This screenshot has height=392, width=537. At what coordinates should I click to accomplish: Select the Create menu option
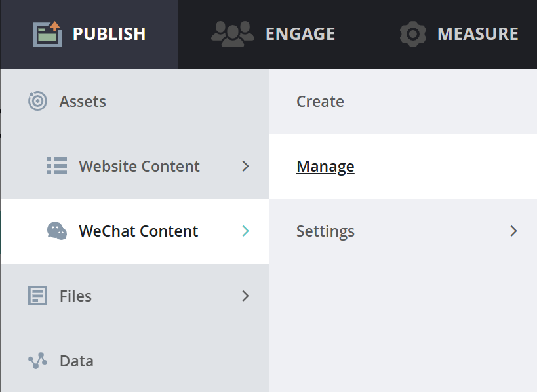click(320, 102)
